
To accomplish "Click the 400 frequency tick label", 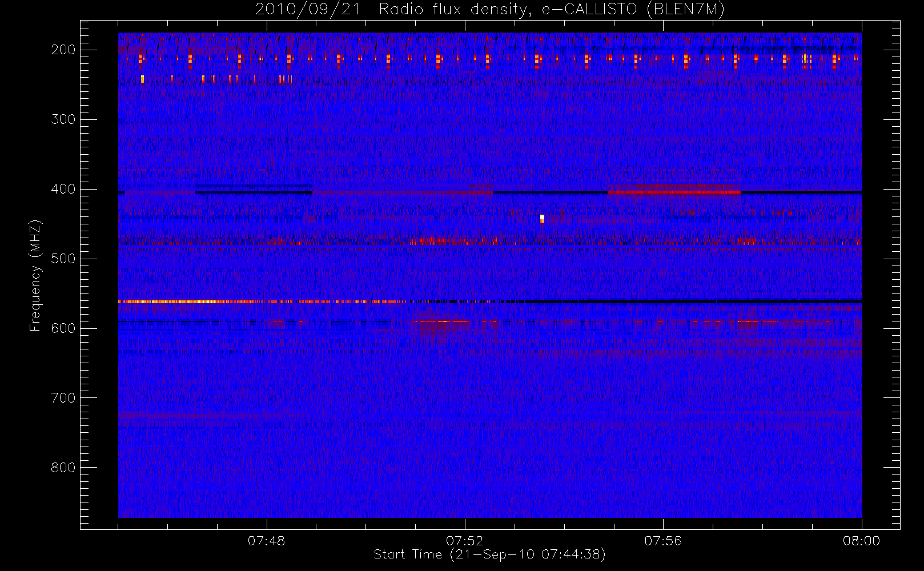I will click(x=63, y=189).
